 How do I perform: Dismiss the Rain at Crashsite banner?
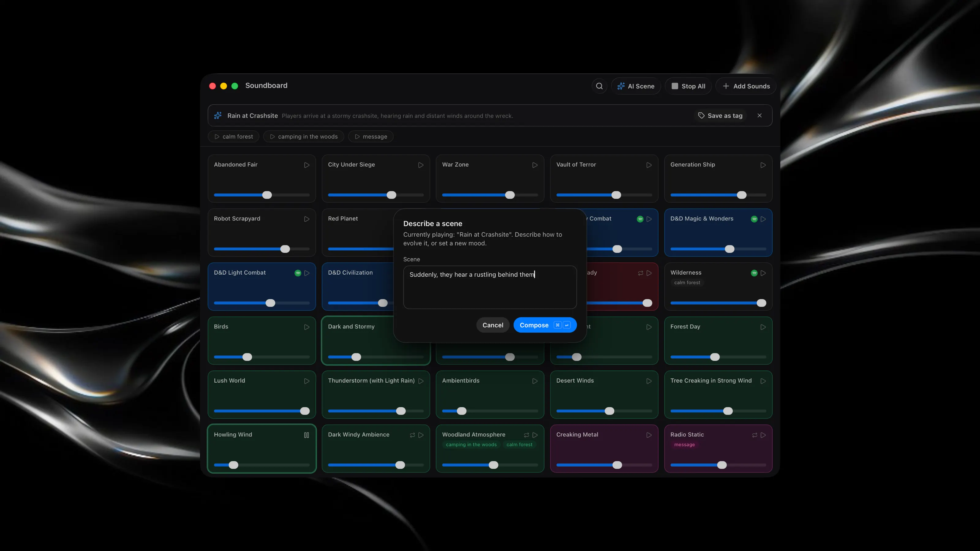[759, 116]
